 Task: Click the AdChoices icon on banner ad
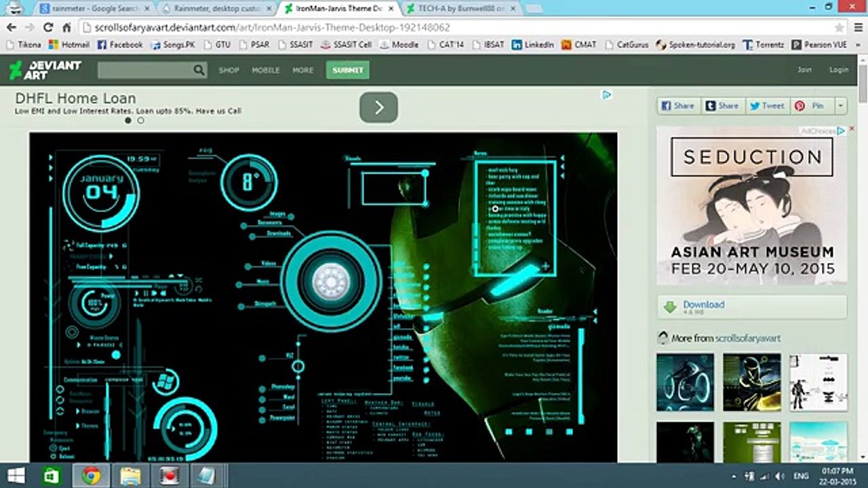(x=607, y=95)
